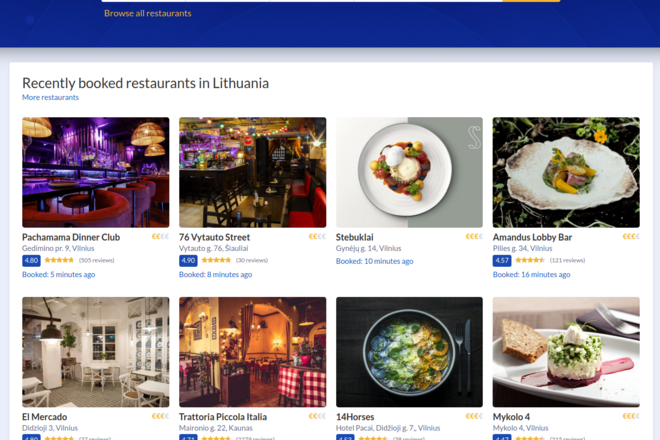Open the 14Horses restaurant title
The image size is (660, 440).
355,417
